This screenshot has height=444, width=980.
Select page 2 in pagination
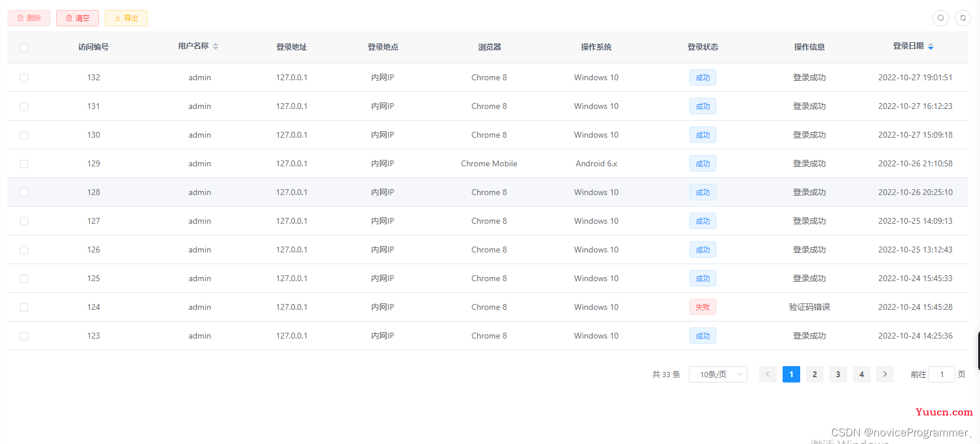point(815,374)
